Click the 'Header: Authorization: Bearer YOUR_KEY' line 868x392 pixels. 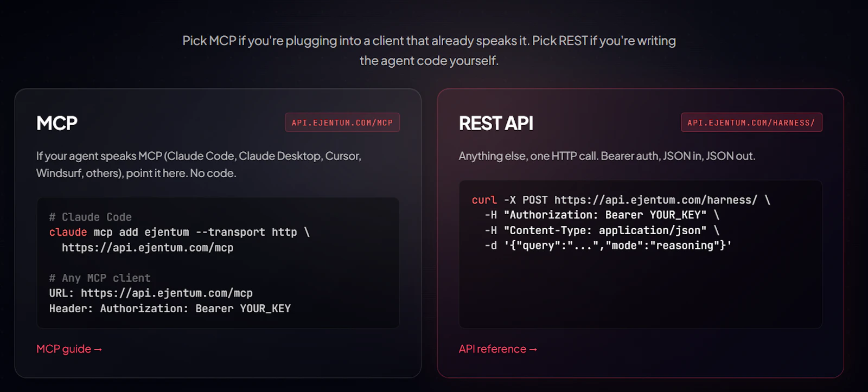(170, 309)
